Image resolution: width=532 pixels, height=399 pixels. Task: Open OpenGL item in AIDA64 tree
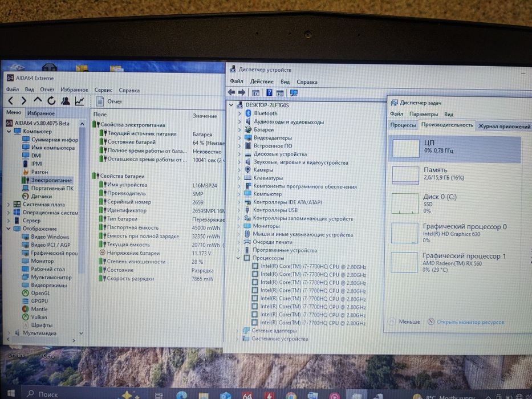point(36,293)
